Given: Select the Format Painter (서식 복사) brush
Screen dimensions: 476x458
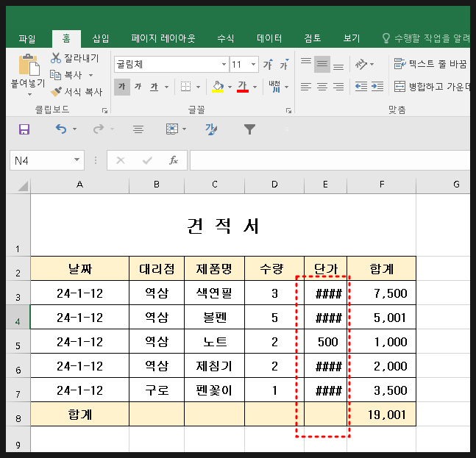Looking at the screenshot, I should [56, 92].
